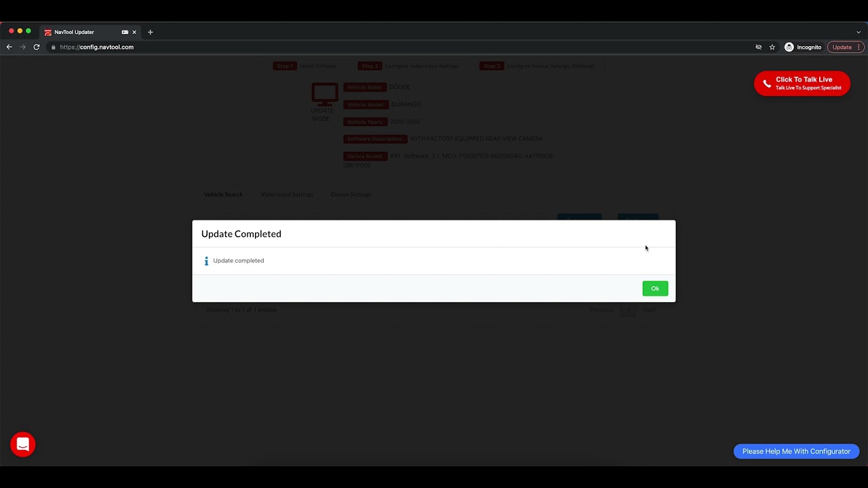Click the site lock icon in address bar
Screen dimensions: 868x488
coord(53,47)
